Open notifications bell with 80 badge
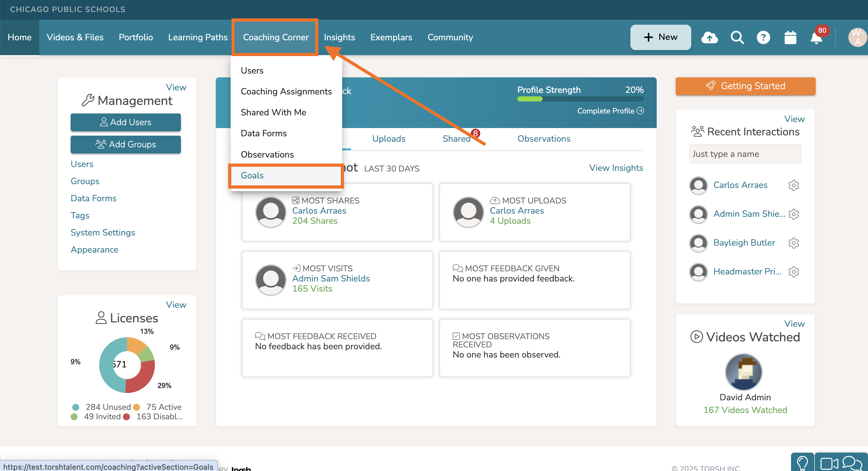The image size is (868, 471). [816, 38]
